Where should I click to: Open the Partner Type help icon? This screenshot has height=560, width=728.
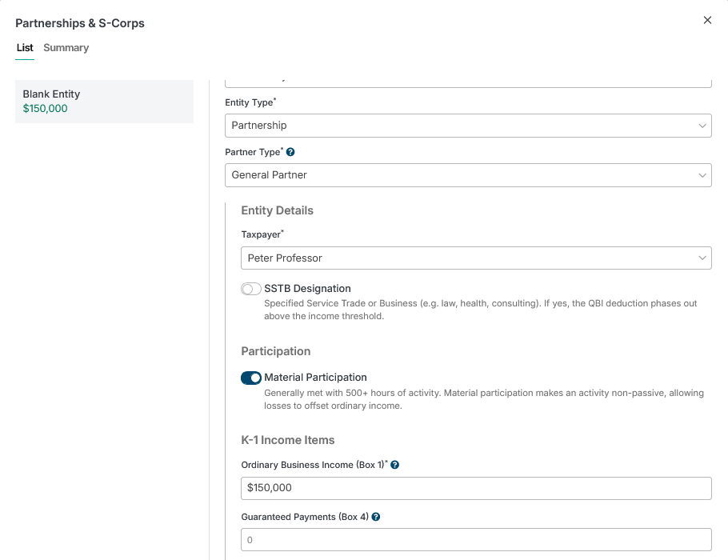click(290, 152)
